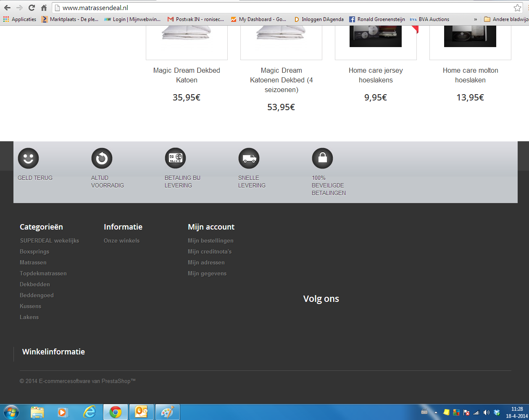Open Mijn bestellingen link
This screenshot has width=529, height=420.
coord(211,240)
